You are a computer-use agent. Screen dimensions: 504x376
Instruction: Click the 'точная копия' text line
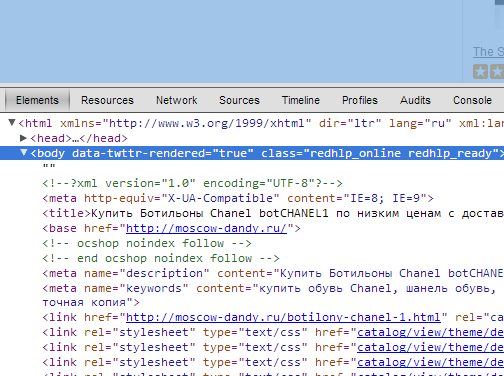(91, 302)
